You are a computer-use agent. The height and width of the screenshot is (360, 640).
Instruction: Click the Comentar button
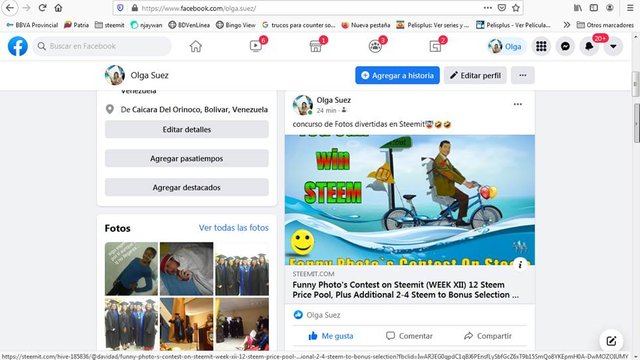click(x=409, y=336)
